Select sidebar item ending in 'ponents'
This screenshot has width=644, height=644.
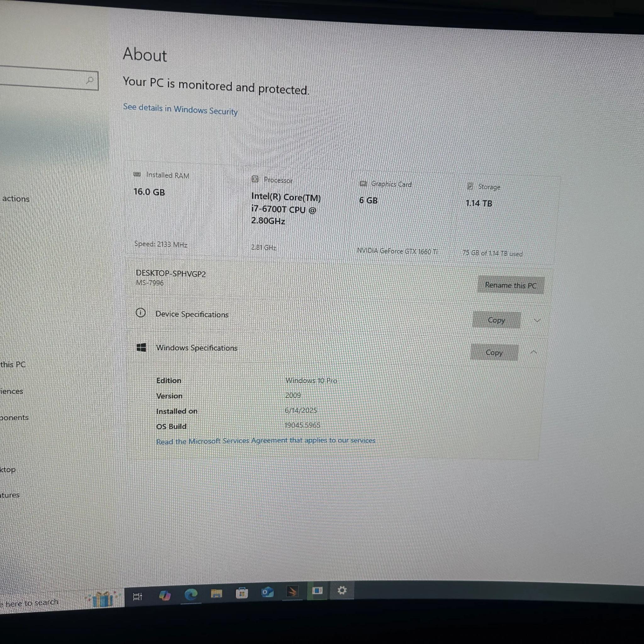pos(14,417)
